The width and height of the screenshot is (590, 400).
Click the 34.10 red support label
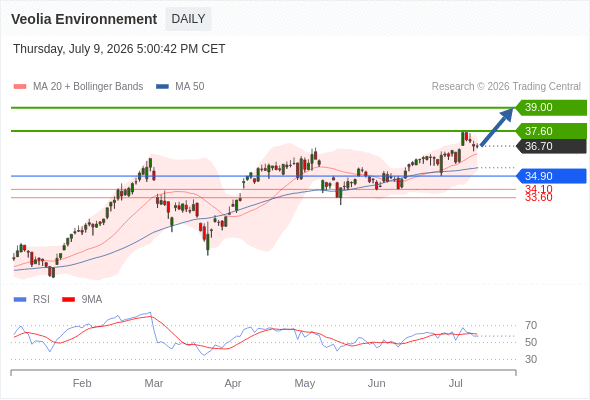[539, 189]
